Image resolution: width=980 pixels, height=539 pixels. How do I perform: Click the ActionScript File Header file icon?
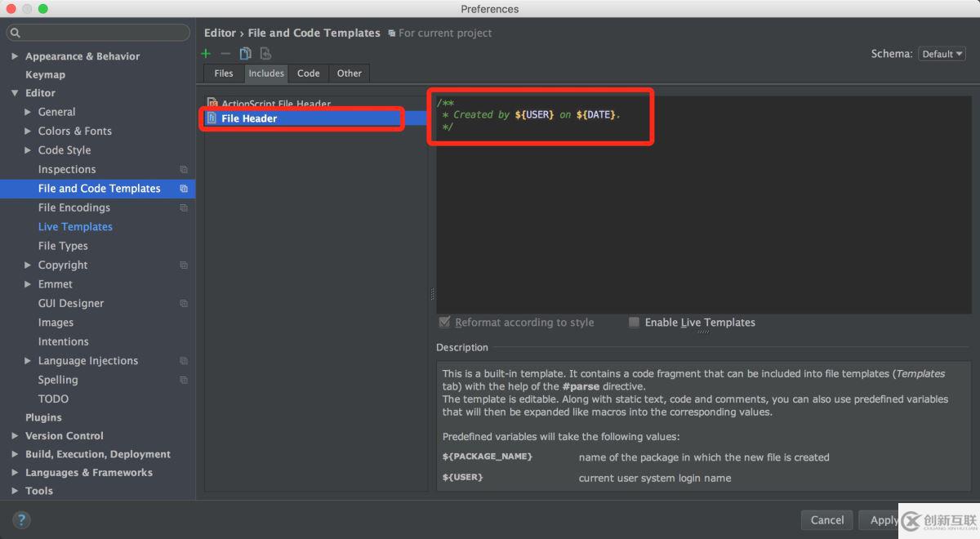[212, 104]
